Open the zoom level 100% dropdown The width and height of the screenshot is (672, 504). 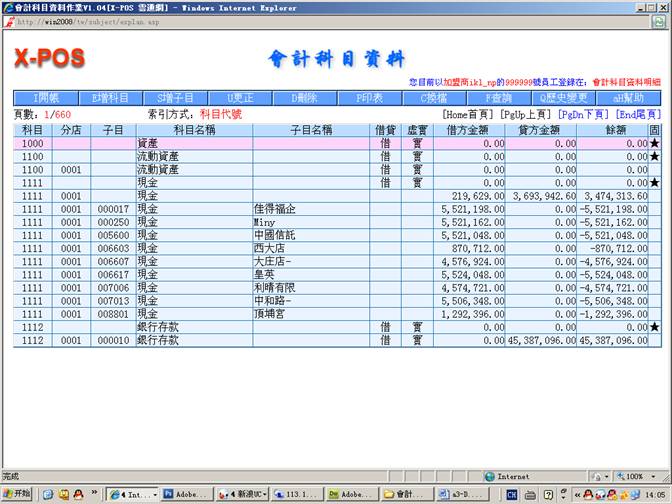tap(638, 477)
